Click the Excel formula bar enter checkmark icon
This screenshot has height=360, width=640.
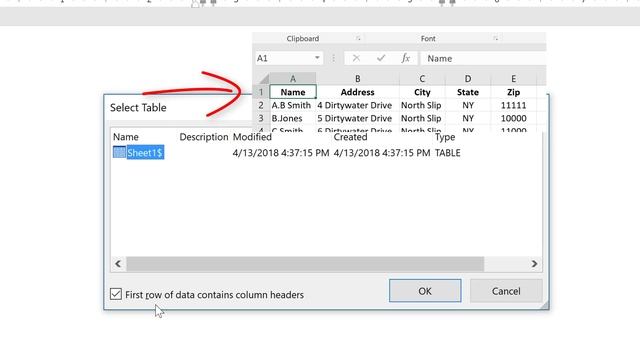(x=381, y=58)
